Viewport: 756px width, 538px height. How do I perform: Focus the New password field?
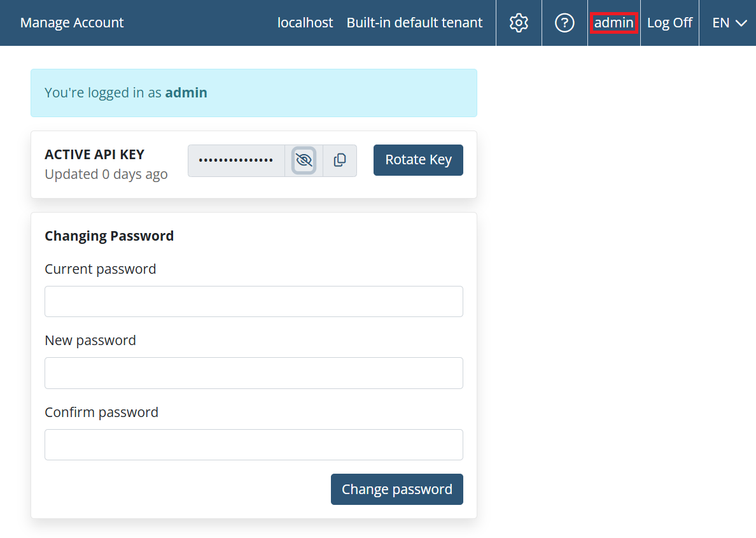pos(254,373)
